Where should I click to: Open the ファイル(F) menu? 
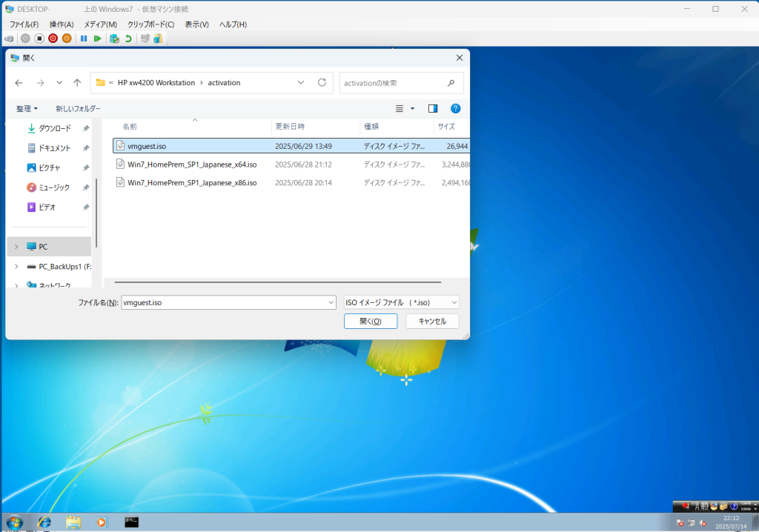24,24
